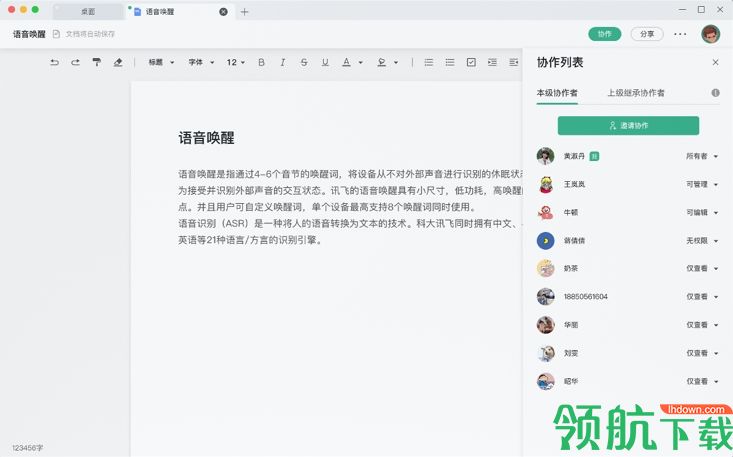
Task: Open the three-dot more options menu
Action: point(680,34)
